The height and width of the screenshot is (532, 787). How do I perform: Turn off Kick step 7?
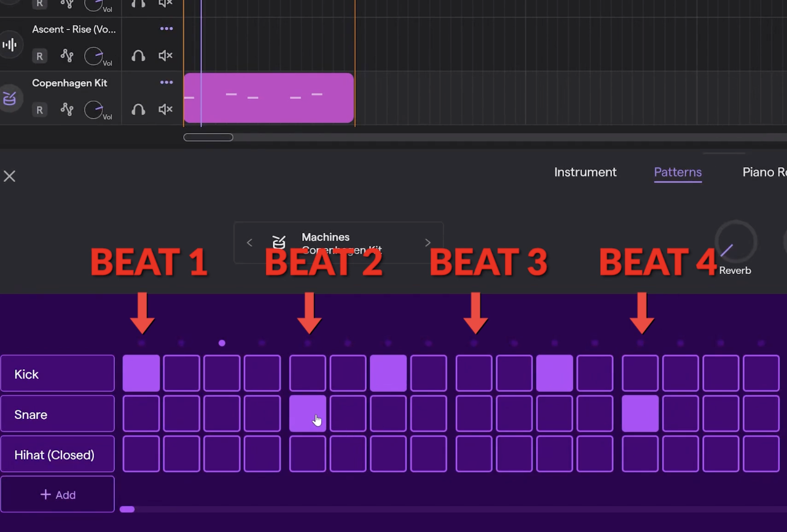tap(388, 374)
